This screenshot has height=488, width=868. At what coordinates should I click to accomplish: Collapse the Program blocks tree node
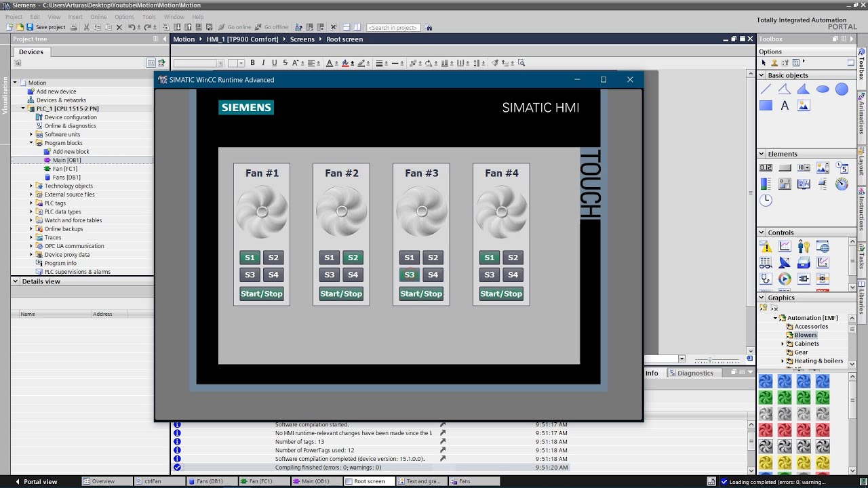tap(31, 143)
